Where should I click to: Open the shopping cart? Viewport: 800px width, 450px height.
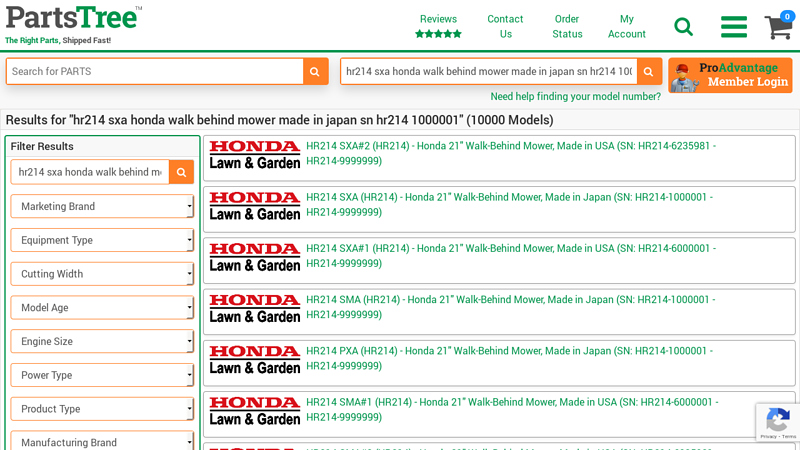coord(778,26)
